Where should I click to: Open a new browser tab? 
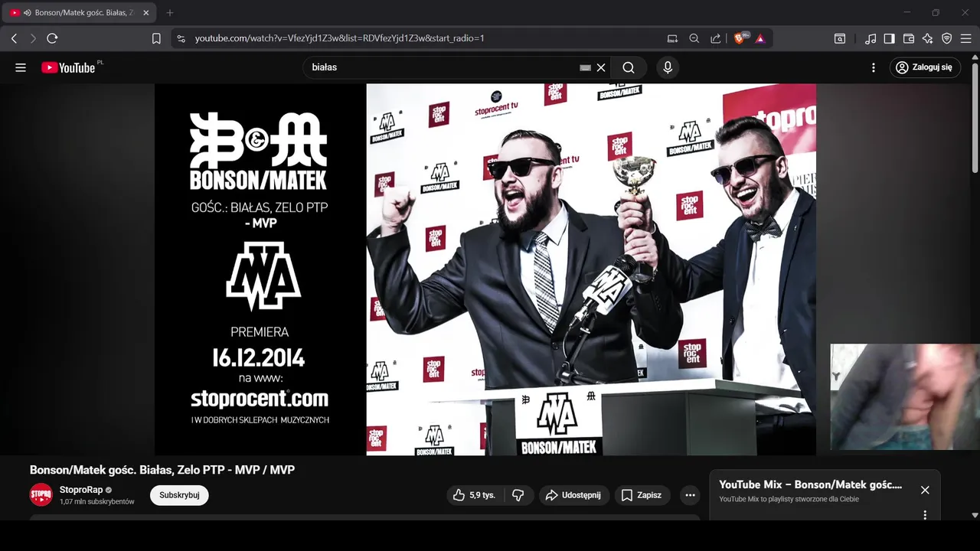point(170,13)
